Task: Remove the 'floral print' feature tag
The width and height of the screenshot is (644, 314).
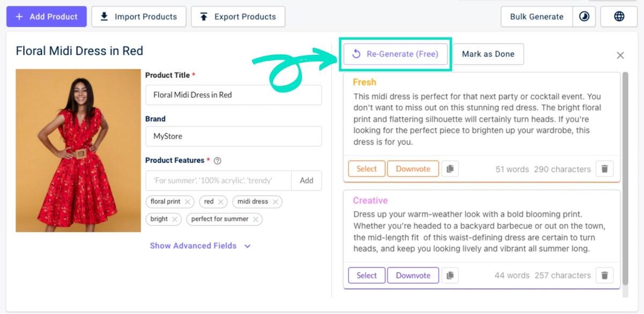Action: (x=187, y=202)
